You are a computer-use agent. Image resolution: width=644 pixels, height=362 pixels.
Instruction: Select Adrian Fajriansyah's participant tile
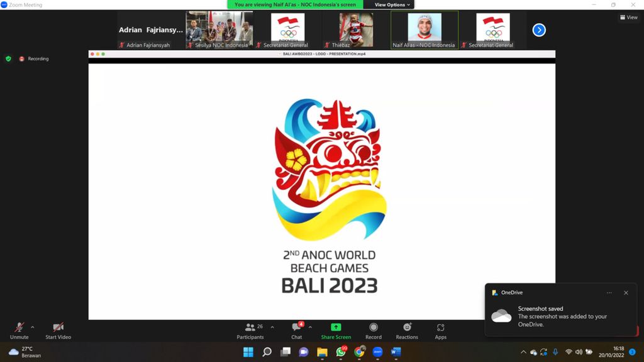coord(151,30)
